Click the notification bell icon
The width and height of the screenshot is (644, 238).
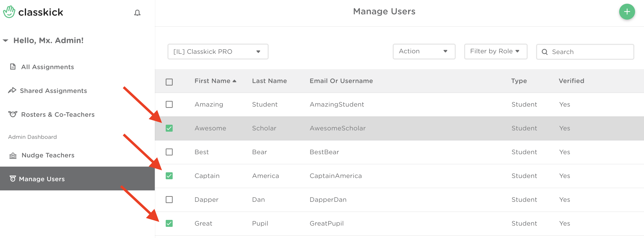point(137,13)
